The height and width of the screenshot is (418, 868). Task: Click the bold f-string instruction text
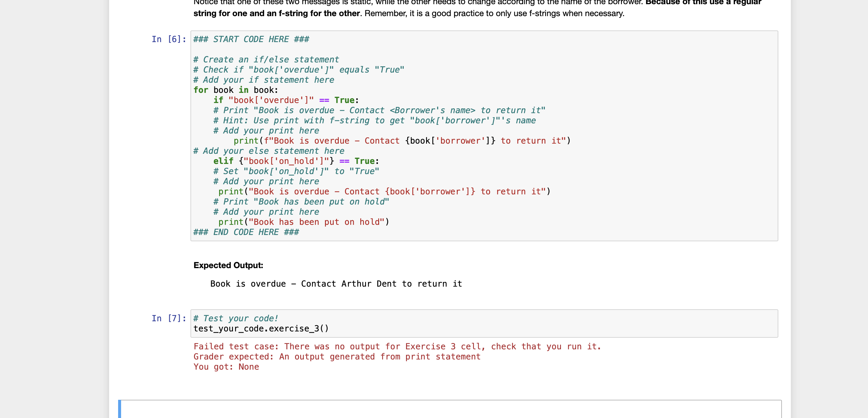[276, 13]
